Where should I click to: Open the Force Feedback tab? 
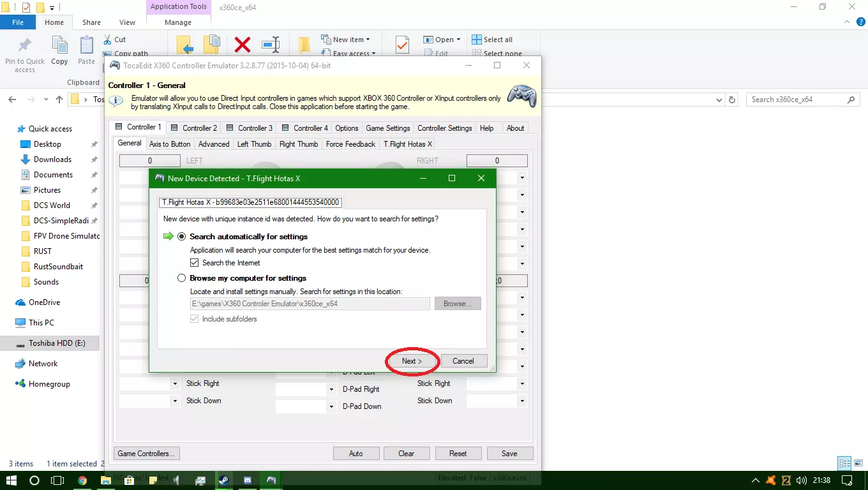click(350, 144)
